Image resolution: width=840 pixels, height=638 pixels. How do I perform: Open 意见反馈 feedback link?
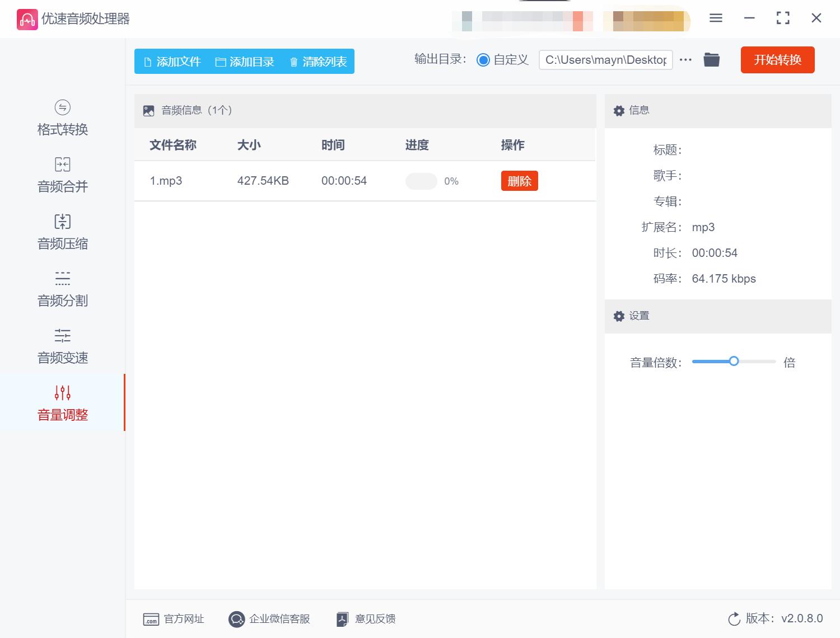coord(365,619)
